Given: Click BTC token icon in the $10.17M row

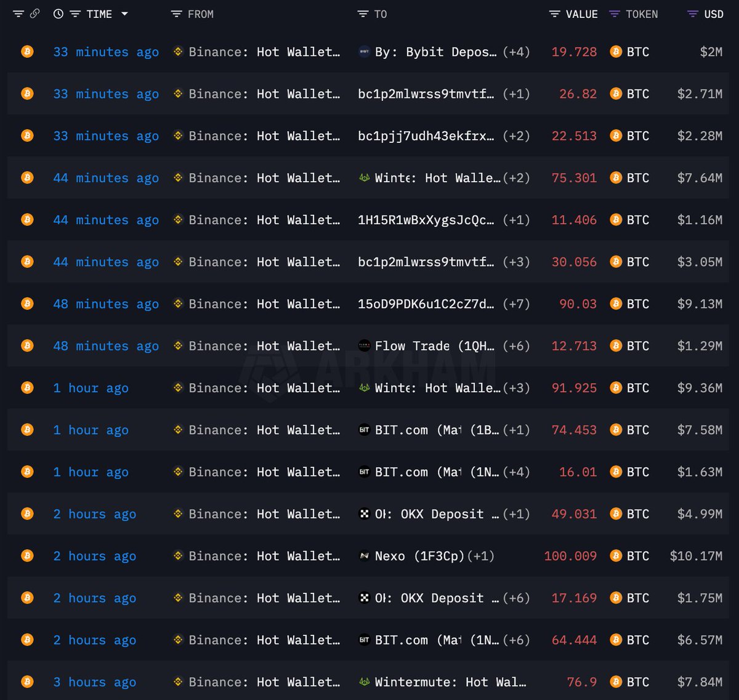Looking at the screenshot, I should tap(615, 556).
